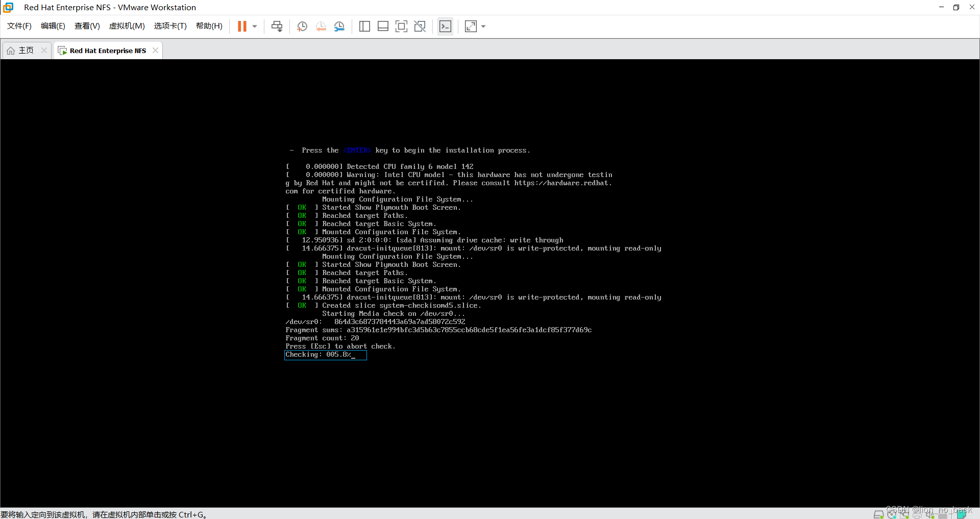Image resolution: width=980 pixels, height=519 pixels.
Task: Click the hard disk status icon
Action: point(878,514)
